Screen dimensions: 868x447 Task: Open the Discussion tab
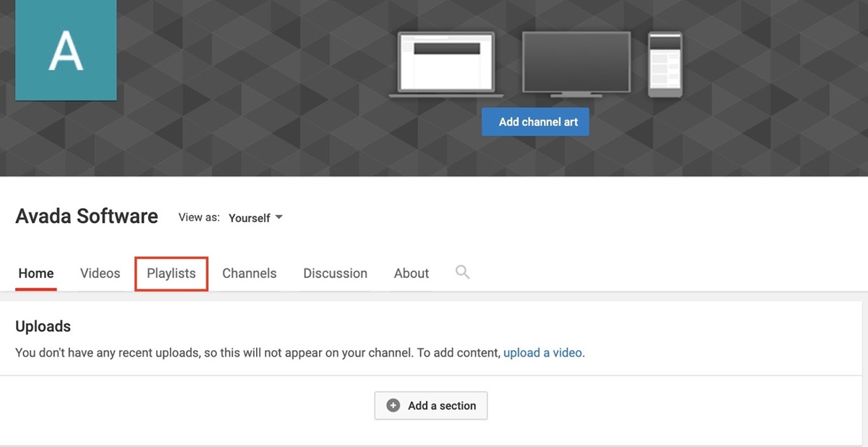[x=335, y=273]
